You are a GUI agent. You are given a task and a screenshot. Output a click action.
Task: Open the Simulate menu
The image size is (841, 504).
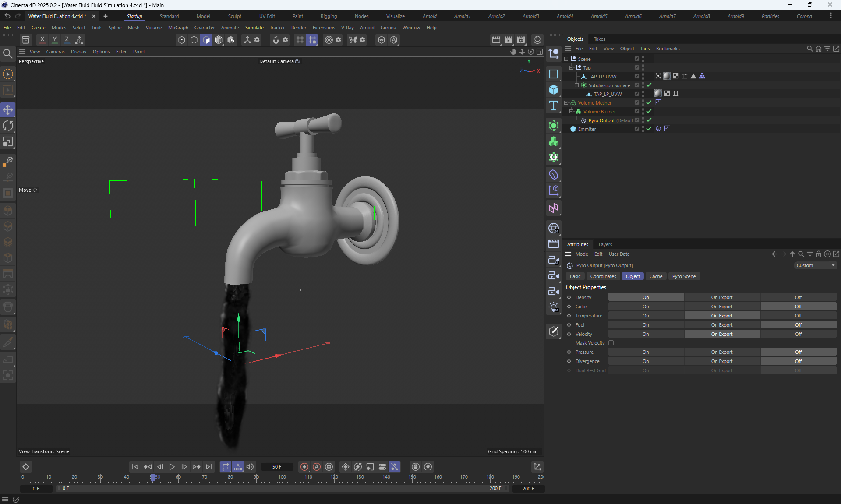(x=254, y=28)
